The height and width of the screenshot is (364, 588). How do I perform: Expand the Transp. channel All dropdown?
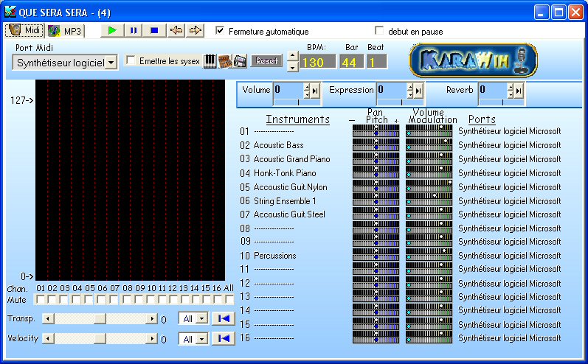(201, 319)
